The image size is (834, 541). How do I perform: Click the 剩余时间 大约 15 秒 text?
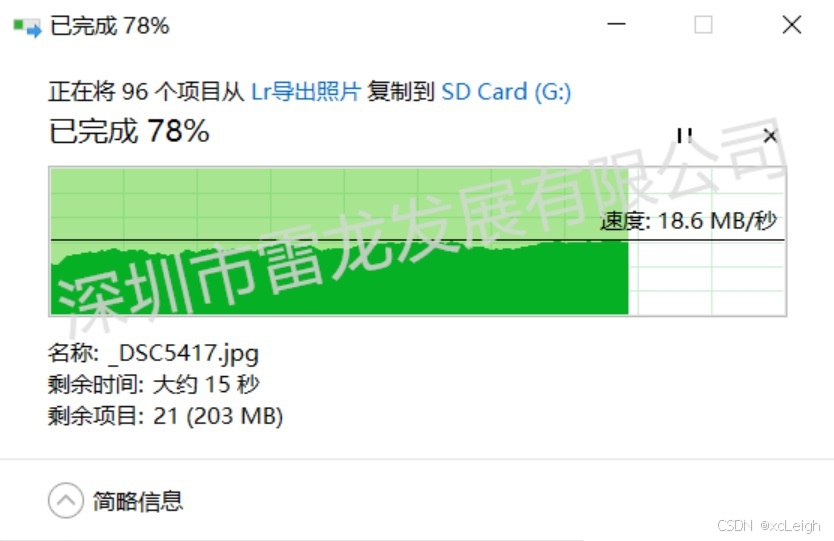154,385
